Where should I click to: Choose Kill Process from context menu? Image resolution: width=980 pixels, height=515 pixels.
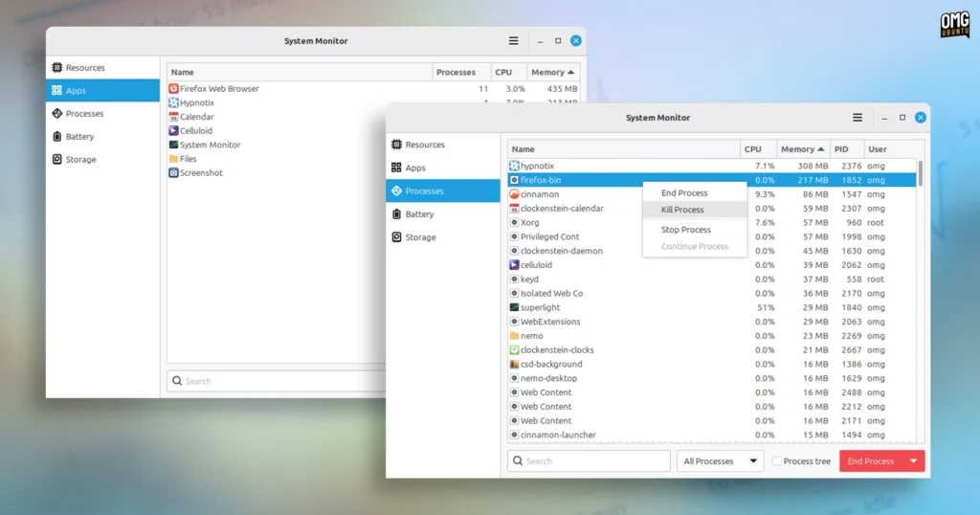point(695,210)
